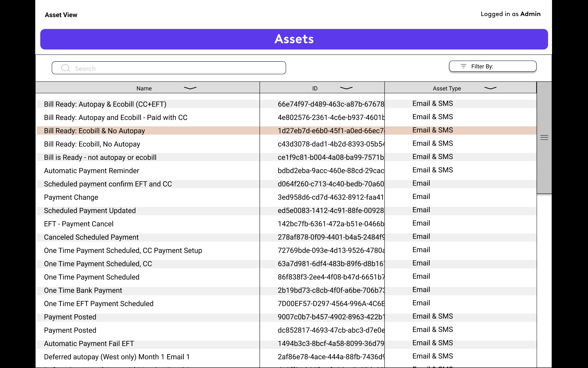The width and height of the screenshot is (588, 368).
Task: Open the Filter By dropdown
Action: tap(493, 66)
